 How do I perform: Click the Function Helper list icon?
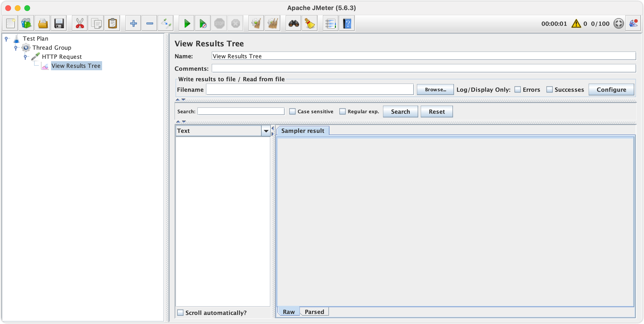point(331,24)
